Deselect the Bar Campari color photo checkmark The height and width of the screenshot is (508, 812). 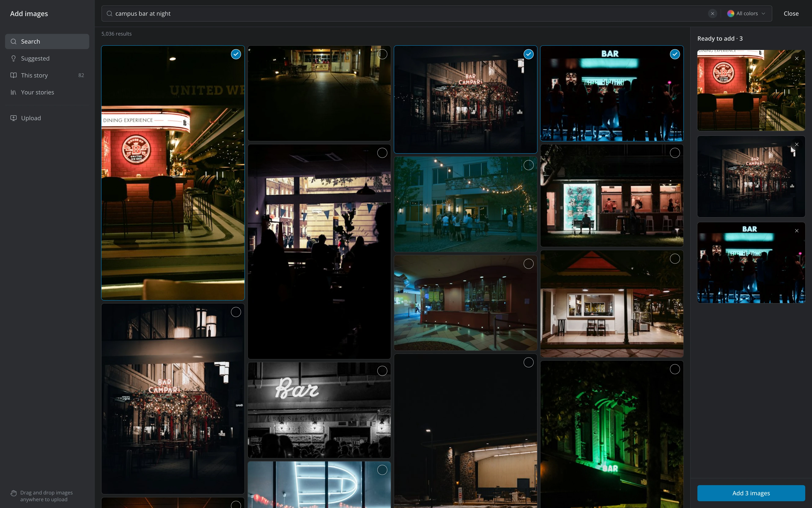tap(528, 54)
